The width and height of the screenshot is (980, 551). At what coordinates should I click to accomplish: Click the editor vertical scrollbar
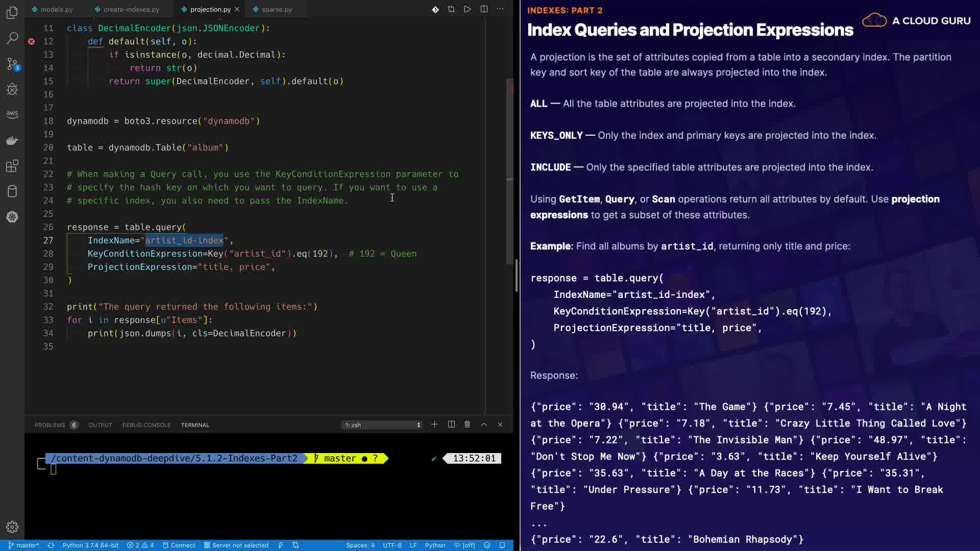click(509, 171)
